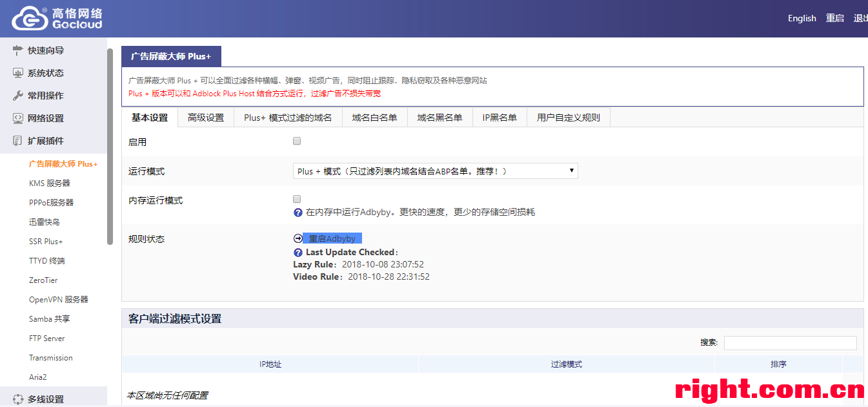Click the 重启 link in header

(835, 18)
